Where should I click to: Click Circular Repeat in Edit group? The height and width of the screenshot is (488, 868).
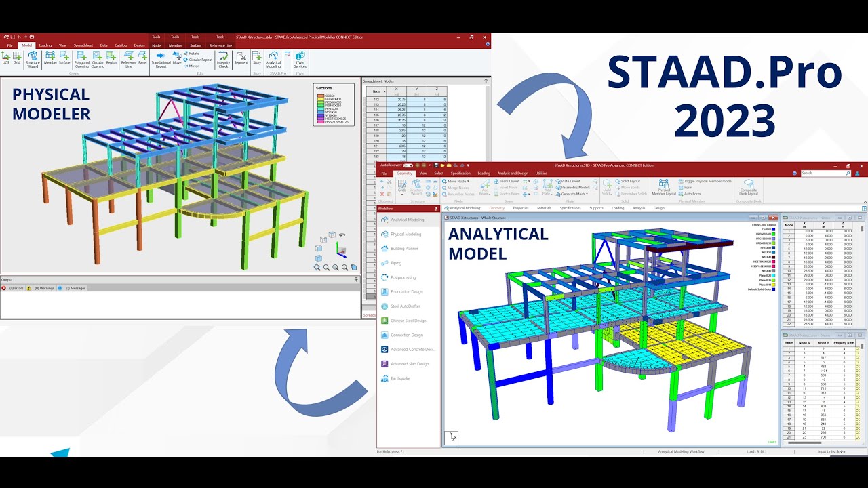pos(198,60)
